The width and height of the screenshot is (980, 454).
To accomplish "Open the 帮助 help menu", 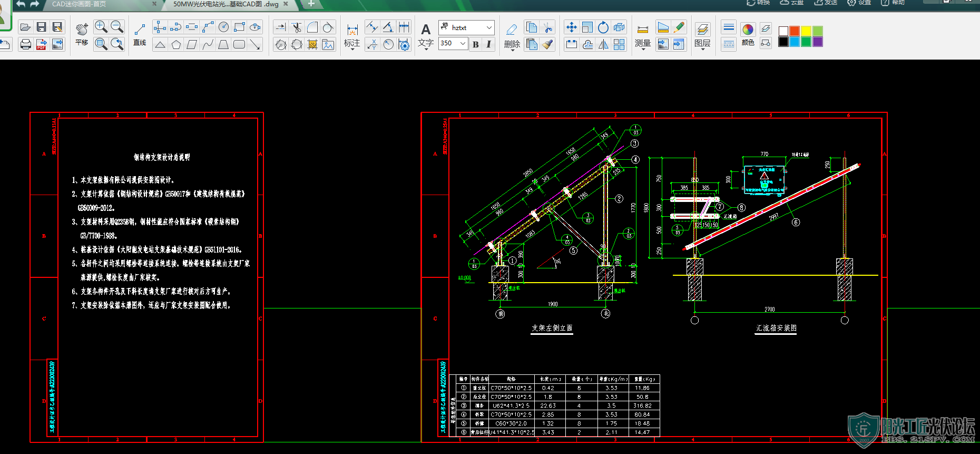I will point(893,3).
